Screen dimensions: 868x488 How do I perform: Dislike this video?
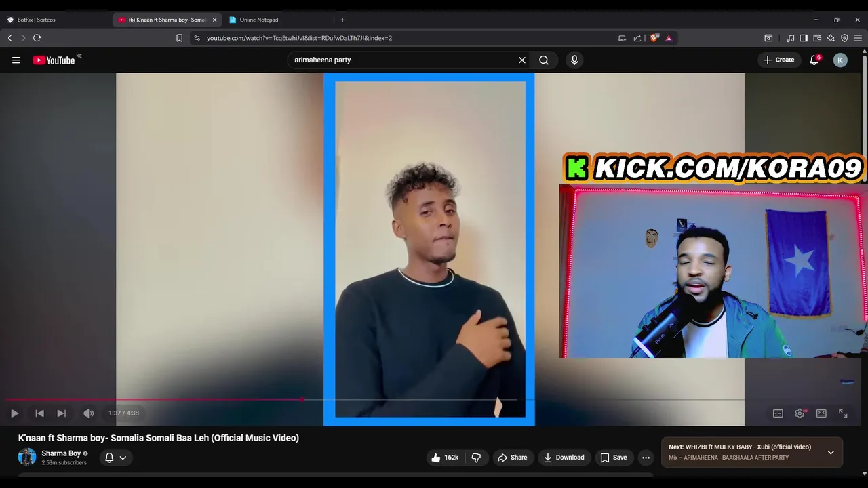pos(476,457)
